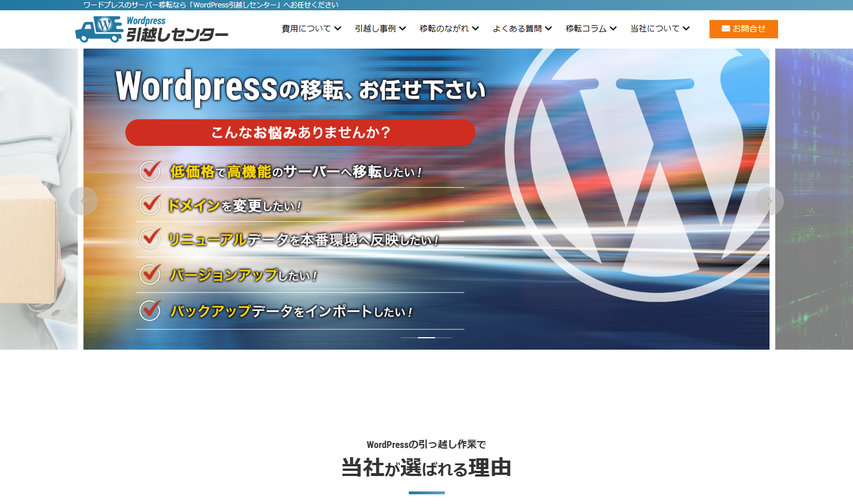This screenshot has width=853, height=504.
Task: Click checkmark beside バックアップデータをインポートしたい
Action: (150, 310)
